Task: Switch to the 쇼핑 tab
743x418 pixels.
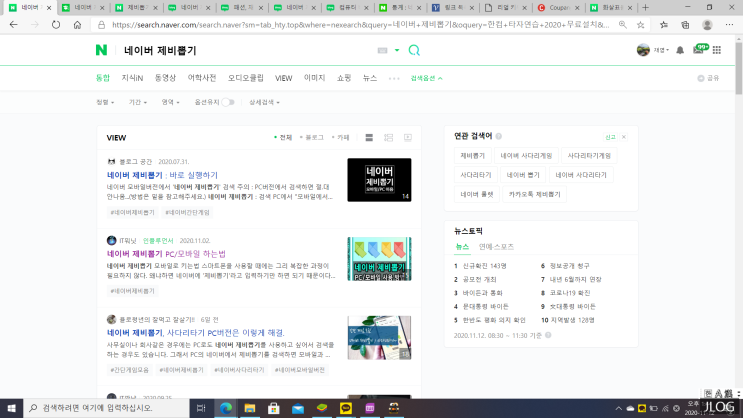Action: tap(344, 78)
